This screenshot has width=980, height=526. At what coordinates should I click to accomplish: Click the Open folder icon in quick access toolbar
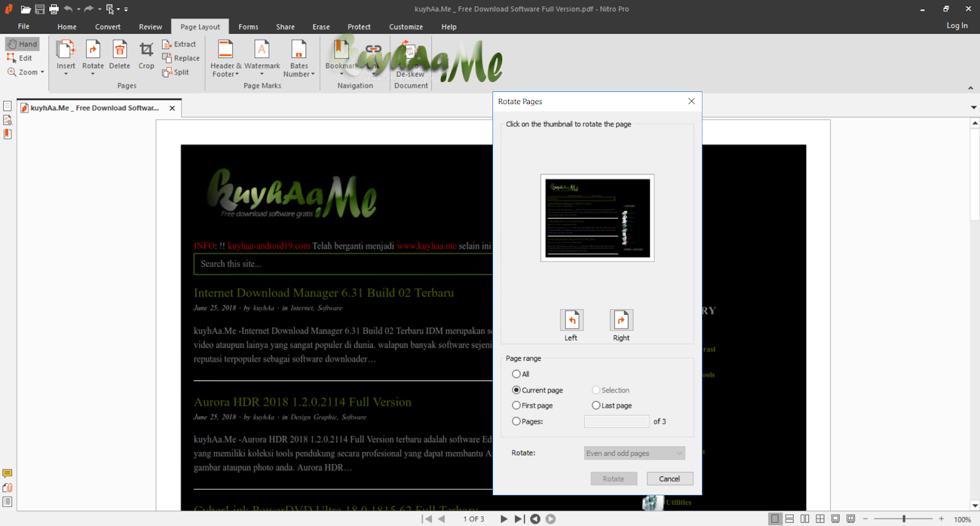(25, 9)
